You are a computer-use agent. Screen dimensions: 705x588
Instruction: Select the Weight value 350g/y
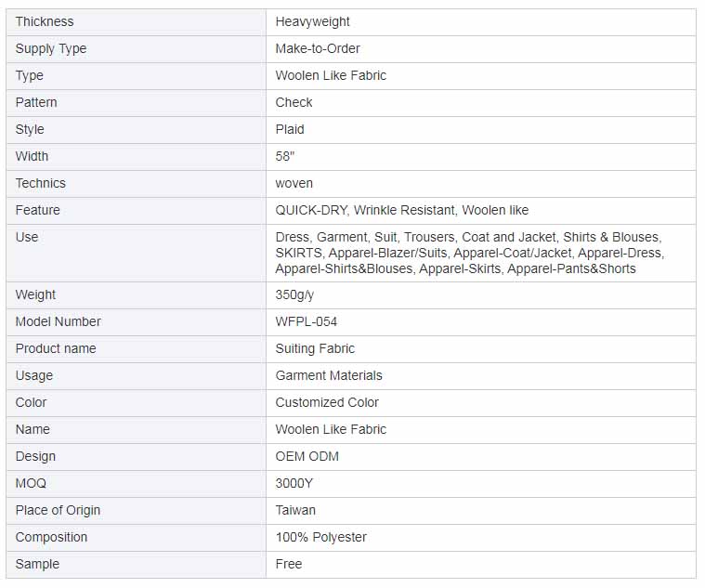[294, 294]
